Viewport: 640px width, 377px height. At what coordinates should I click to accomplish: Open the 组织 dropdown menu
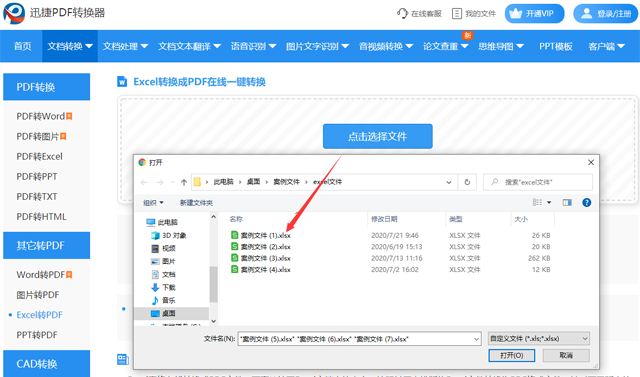(x=153, y=202)
